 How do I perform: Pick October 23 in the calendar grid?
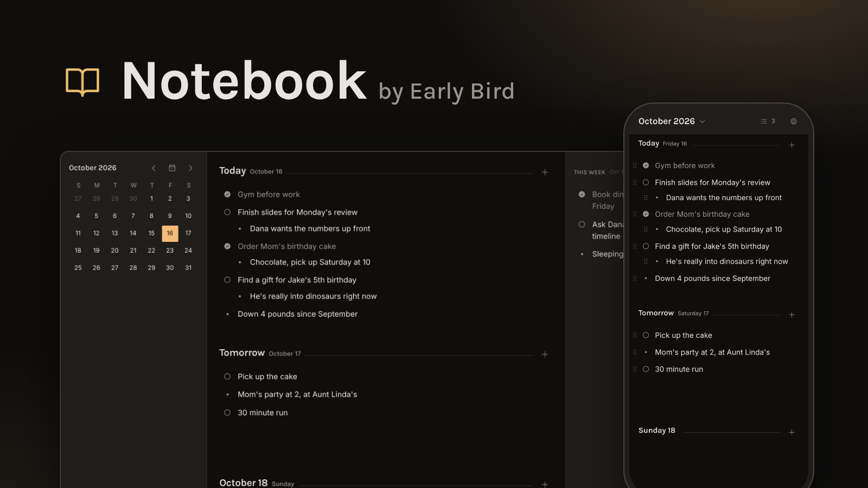[170, 251]
